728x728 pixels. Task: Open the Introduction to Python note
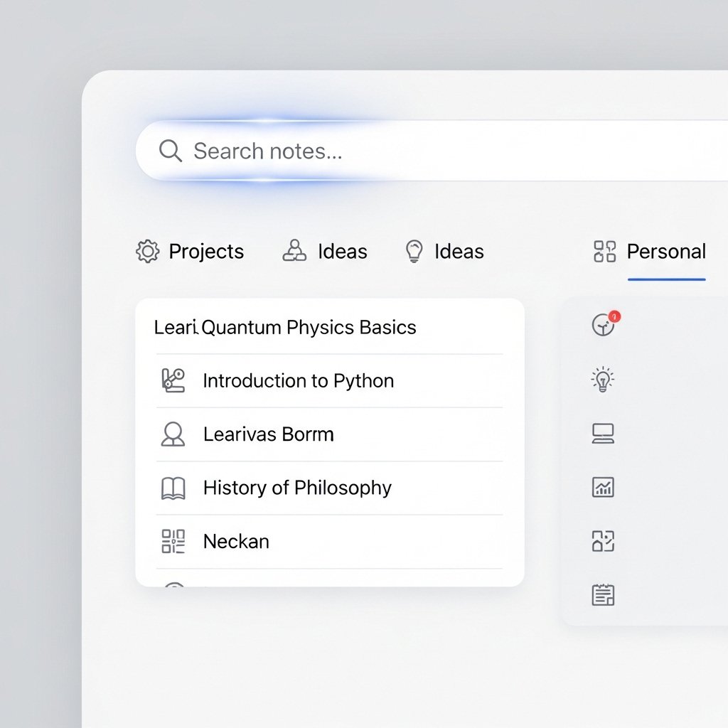click(298, 381)
